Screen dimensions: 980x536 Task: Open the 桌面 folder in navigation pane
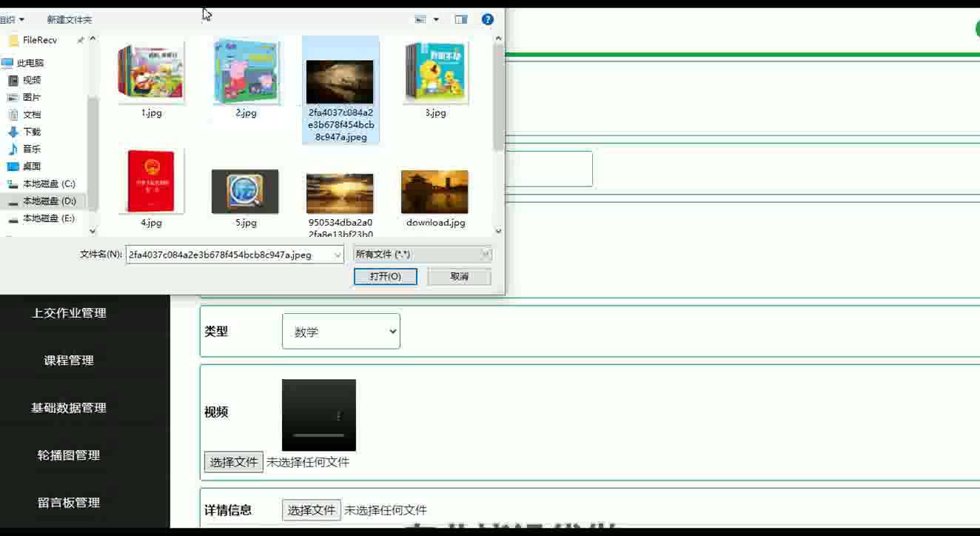click(x=32, y=167)
